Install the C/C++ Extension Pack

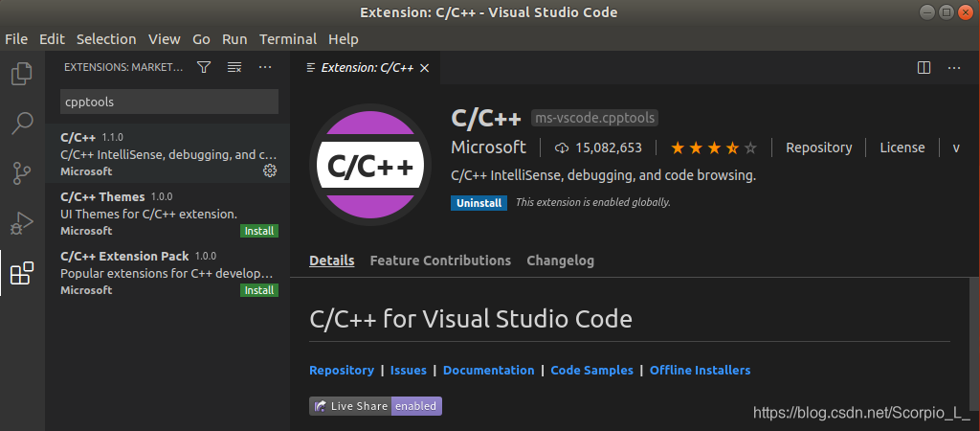coord(259,290)
